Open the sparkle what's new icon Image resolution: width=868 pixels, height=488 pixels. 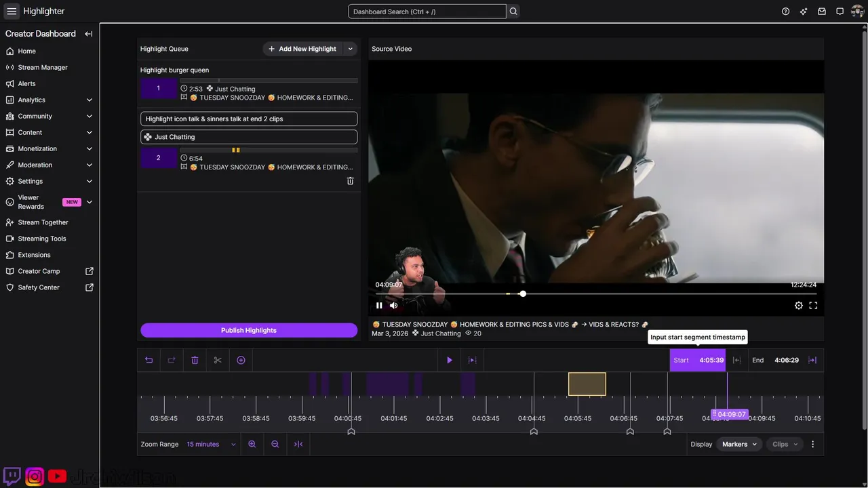(804, 12)
